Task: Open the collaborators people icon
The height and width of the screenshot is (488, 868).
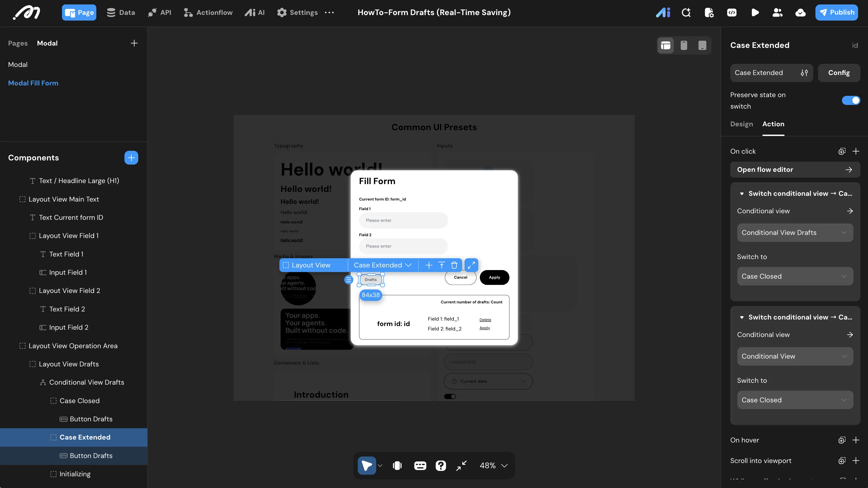Action: 777,12
